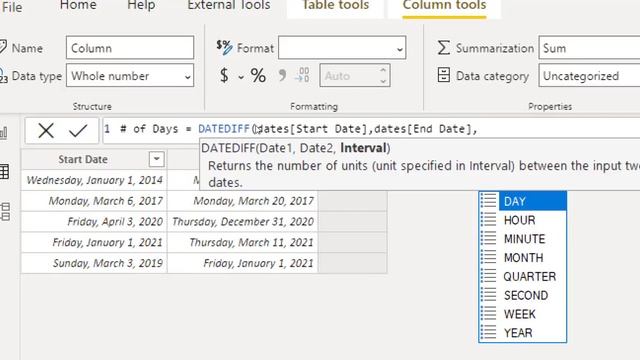Open the External Tools tab
This screenshot has width=640, height=360.
229,5
